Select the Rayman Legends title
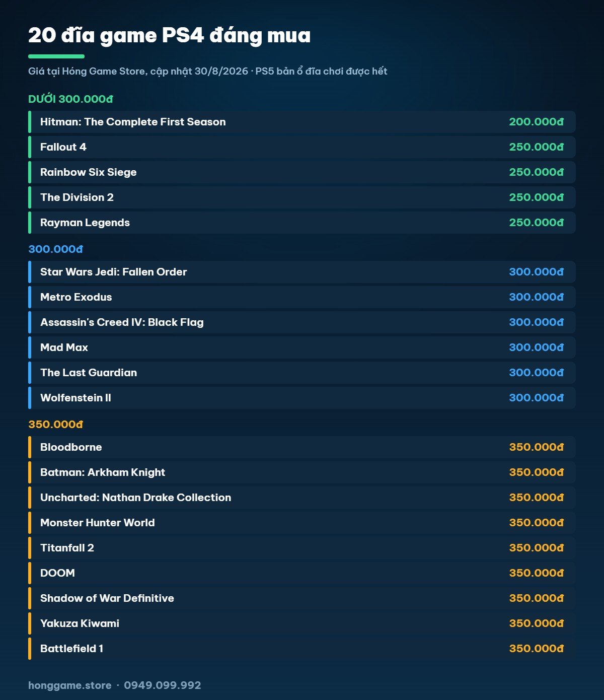This screenshot has height=700, width=604. tap(85, 223)
